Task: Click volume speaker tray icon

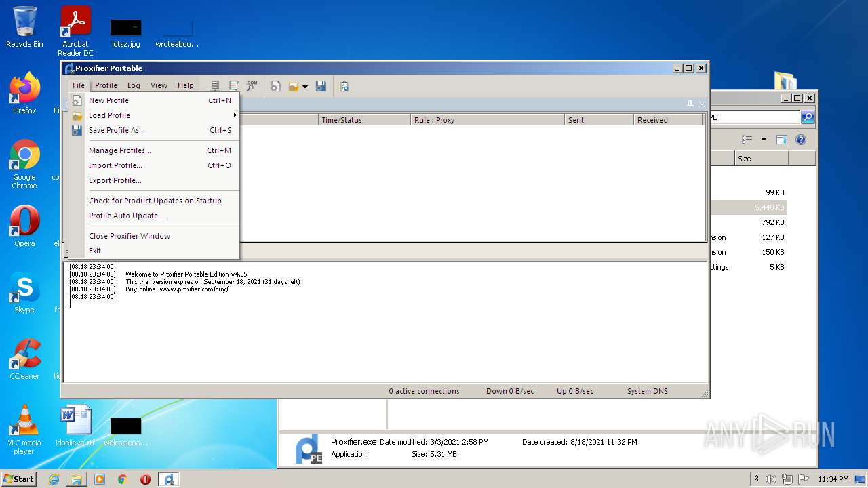Action: pos(770,479)
